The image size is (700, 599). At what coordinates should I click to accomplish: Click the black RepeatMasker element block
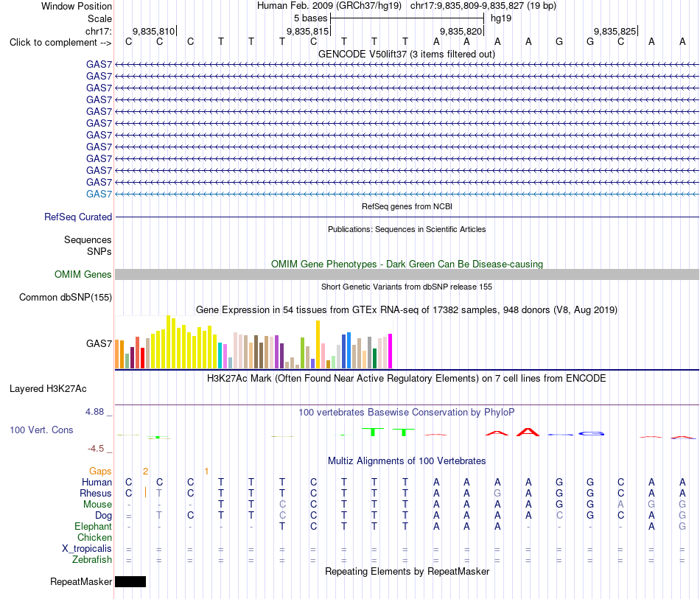coord(130,581)
